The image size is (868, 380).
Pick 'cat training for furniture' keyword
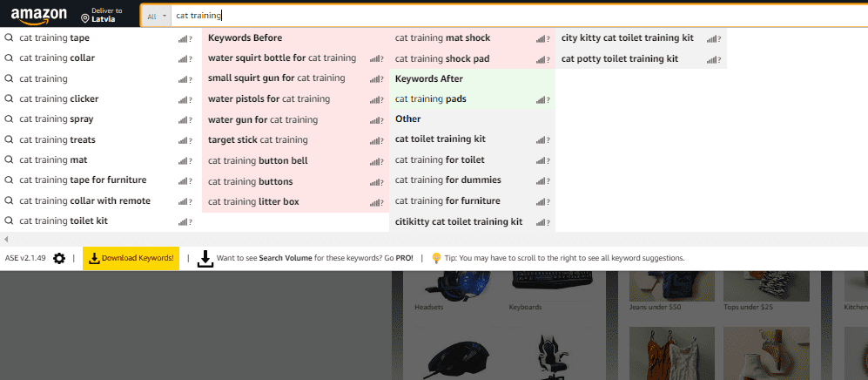tap(447, 200)
